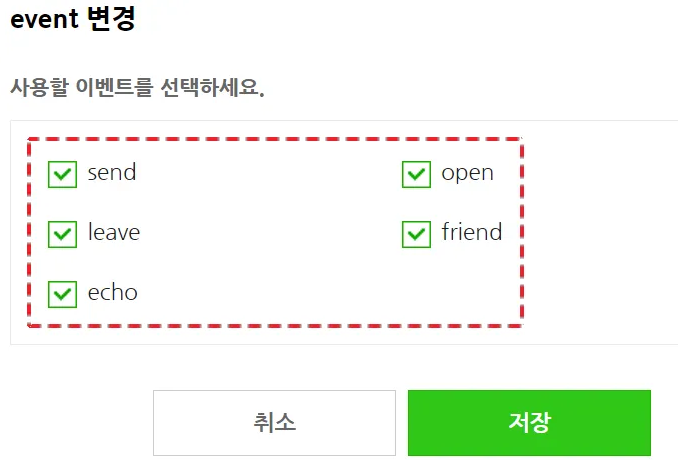Click the "event 변경" dialog title
The image size is (678, 460).
click(x=72, y=20)
